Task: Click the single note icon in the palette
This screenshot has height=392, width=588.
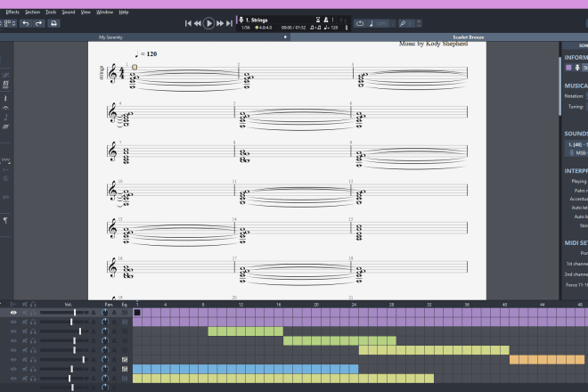Action: click(x=5, y=117)
